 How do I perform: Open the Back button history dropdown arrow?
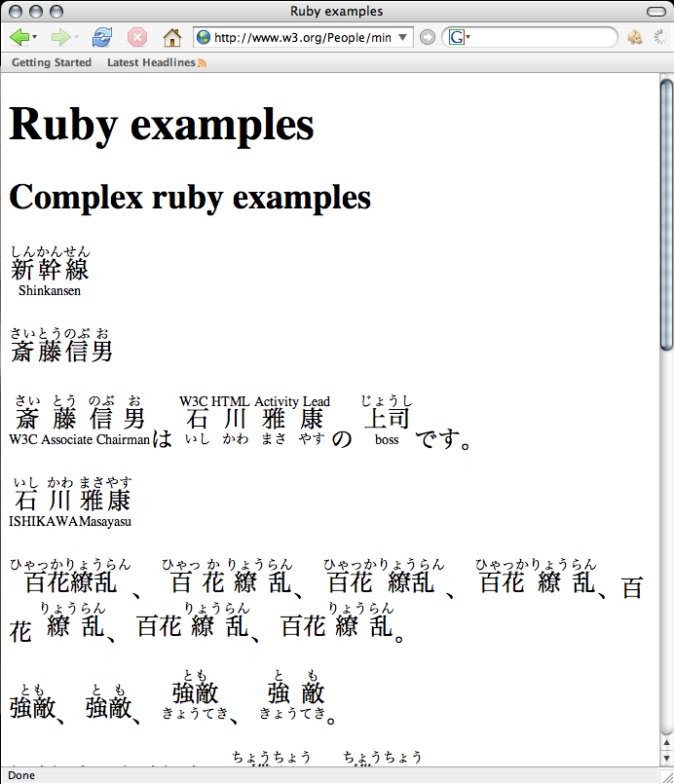[x=35, y=37]
